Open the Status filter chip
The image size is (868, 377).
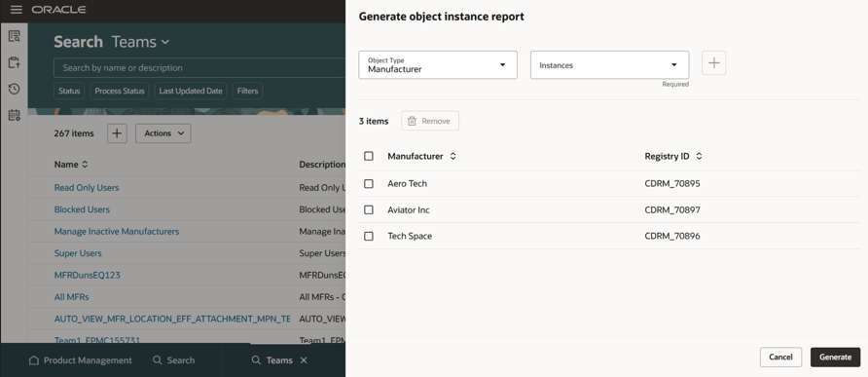(69, 91)
